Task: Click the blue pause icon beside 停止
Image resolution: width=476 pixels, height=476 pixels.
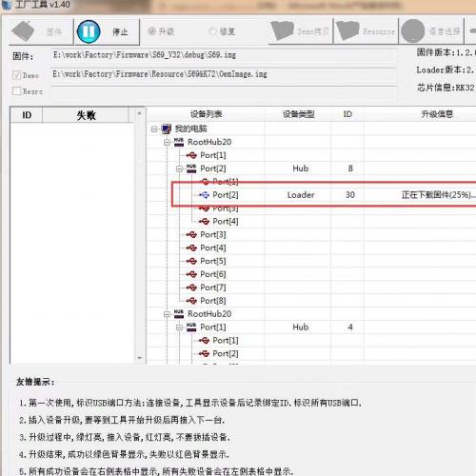Action: tap(89, 31)
